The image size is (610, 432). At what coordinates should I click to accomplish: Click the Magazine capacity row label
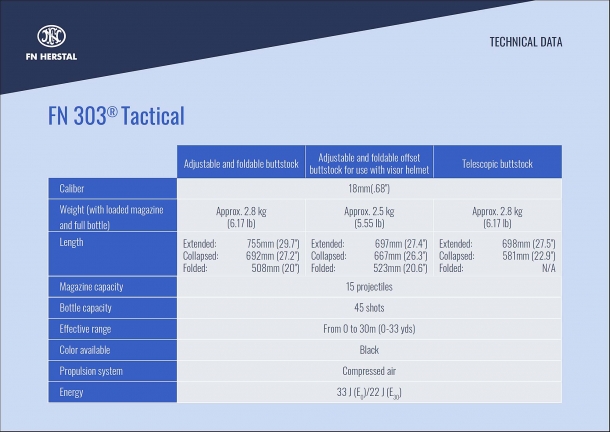pos(91,287)
